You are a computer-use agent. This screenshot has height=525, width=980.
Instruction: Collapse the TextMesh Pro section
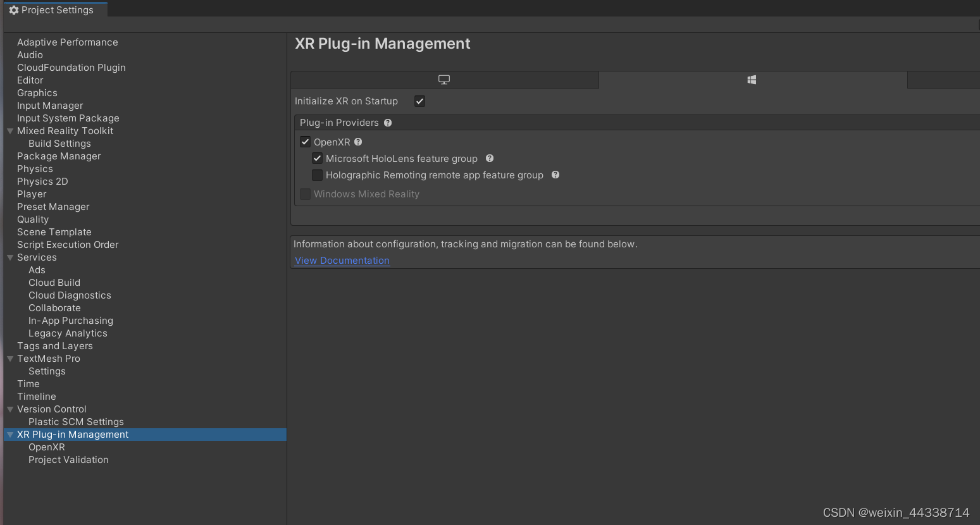click(x=10, y=359)
